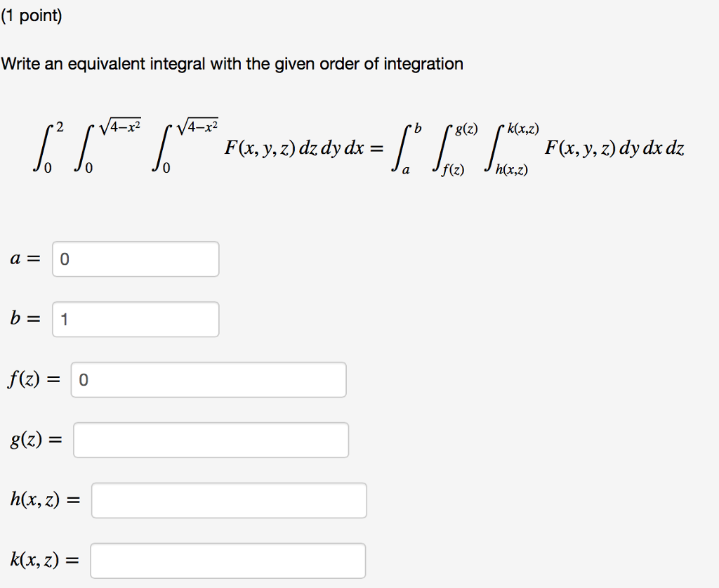Viewport: 719px width, 588px height.
Task: Click the b = input field
Action: [x=135, y=320]
